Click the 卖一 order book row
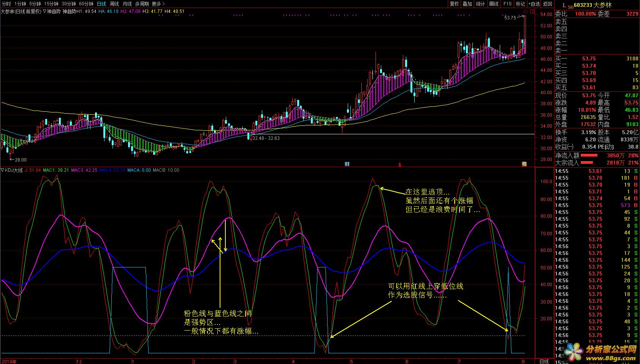Screen dimensions: 640x364 tap(597, 51)
